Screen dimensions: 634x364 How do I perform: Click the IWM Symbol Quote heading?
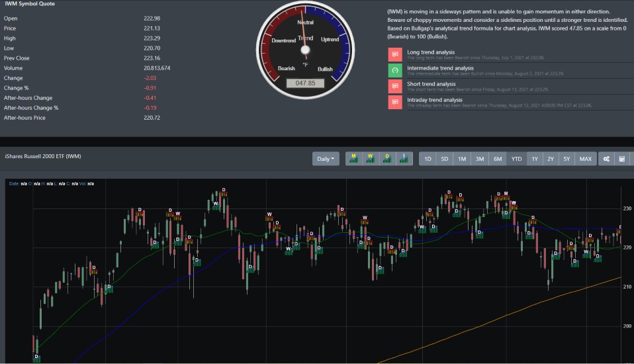pyautogui.click(x=30, y=4)
